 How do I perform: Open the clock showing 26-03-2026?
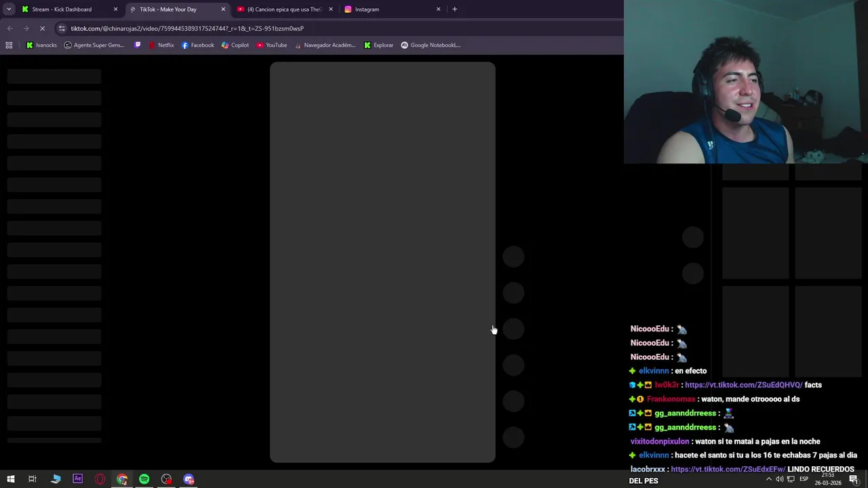pos(828,479)
